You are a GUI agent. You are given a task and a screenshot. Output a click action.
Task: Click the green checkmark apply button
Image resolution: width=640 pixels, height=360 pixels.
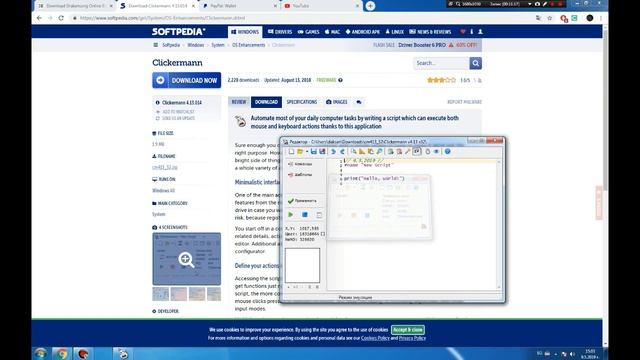(x=302, y=201)
